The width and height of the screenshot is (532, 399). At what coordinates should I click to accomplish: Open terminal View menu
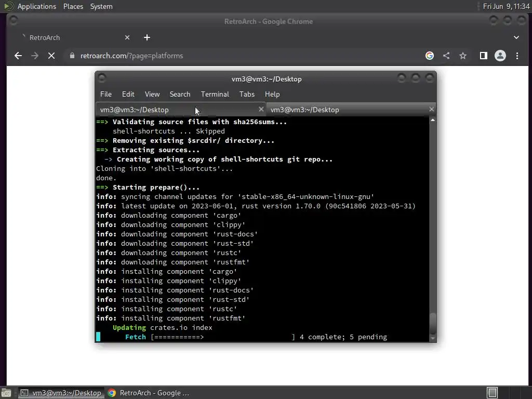[x=152, y=94]
